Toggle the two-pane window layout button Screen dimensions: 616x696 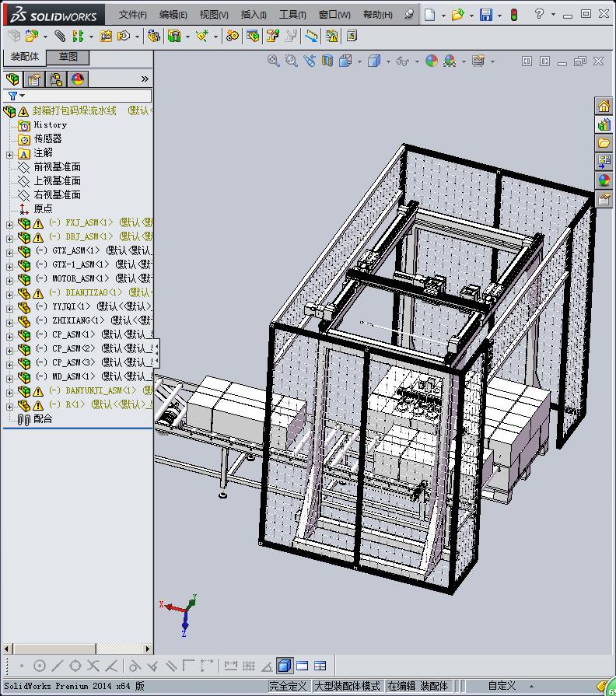pyautogui.click(x=303, y=666)
